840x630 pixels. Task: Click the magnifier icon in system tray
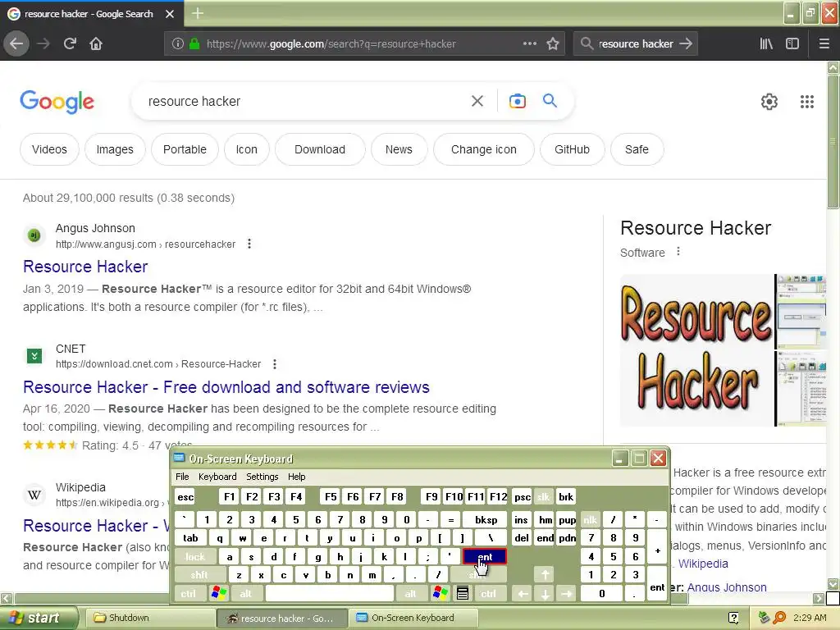coord(779,618)
